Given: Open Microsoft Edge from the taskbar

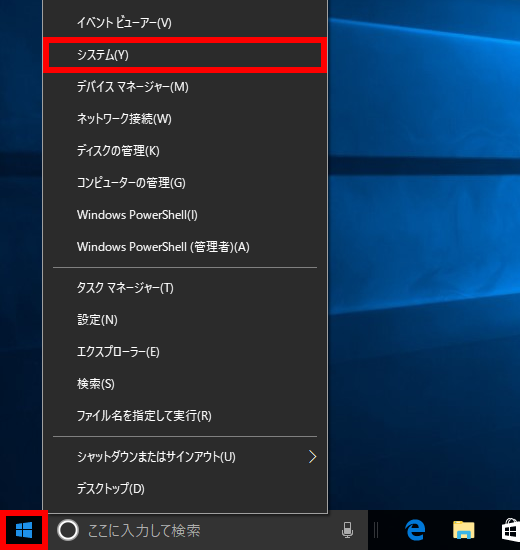Looking at the screenshot, I should (415, 530).
